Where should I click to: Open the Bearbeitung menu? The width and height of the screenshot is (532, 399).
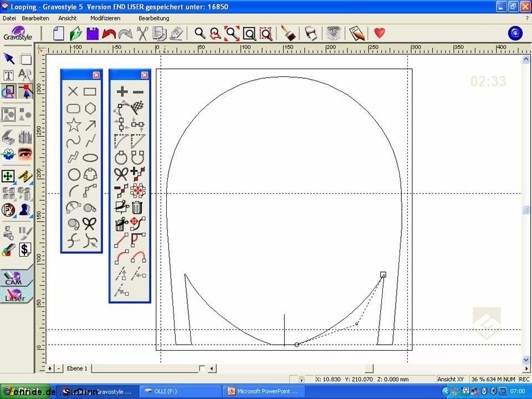[154, 18]
